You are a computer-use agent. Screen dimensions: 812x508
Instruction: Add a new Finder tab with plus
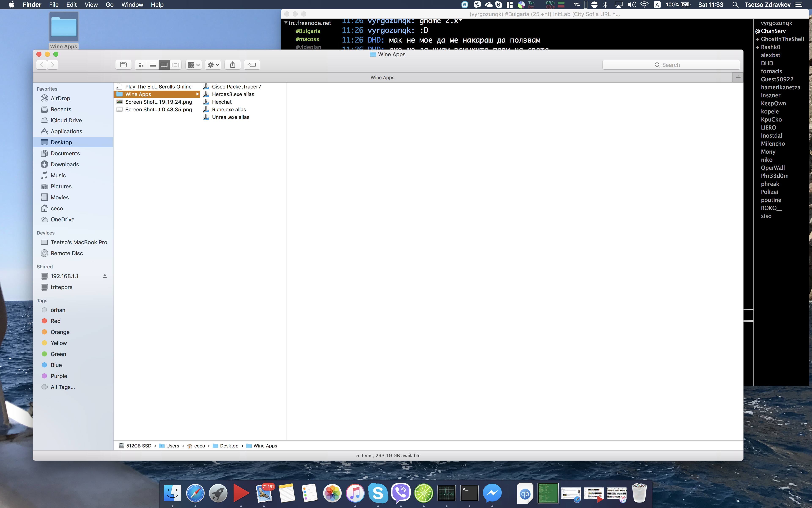click(738, 78)
